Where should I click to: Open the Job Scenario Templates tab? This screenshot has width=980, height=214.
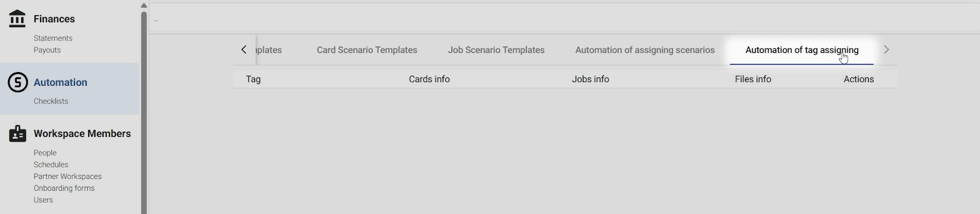[496, 50]
